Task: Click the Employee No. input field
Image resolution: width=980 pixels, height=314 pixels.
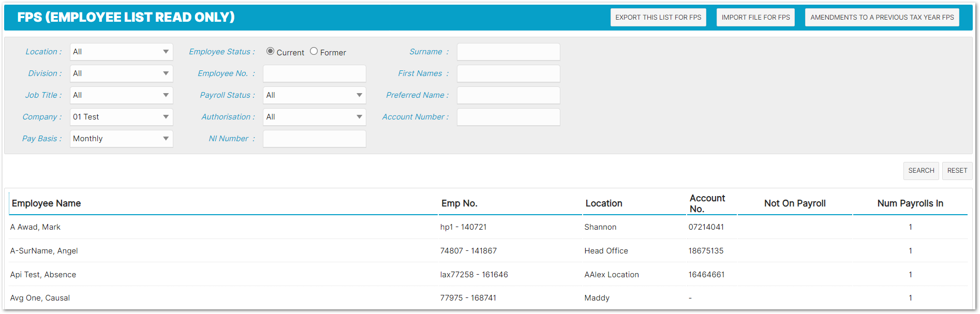Action: pos(314,73)
